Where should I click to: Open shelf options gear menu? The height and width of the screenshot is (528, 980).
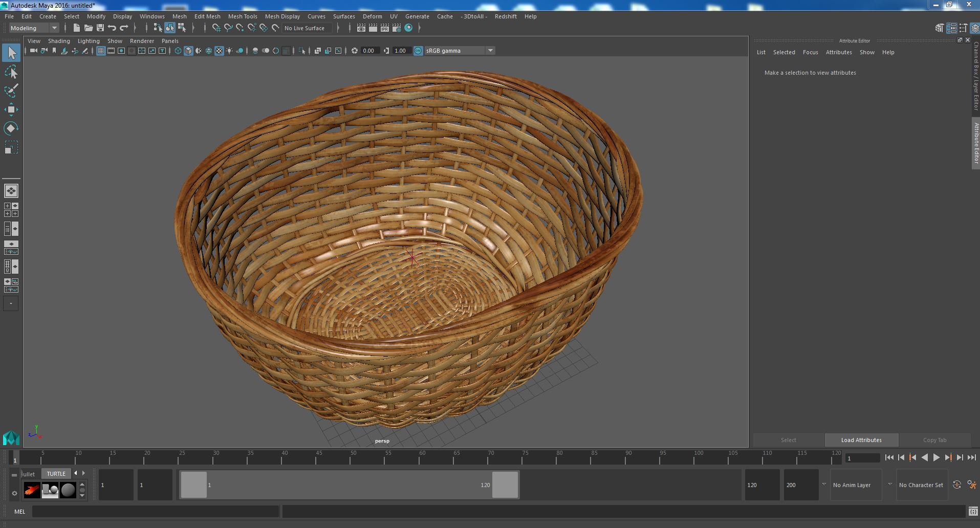point(14,493)
